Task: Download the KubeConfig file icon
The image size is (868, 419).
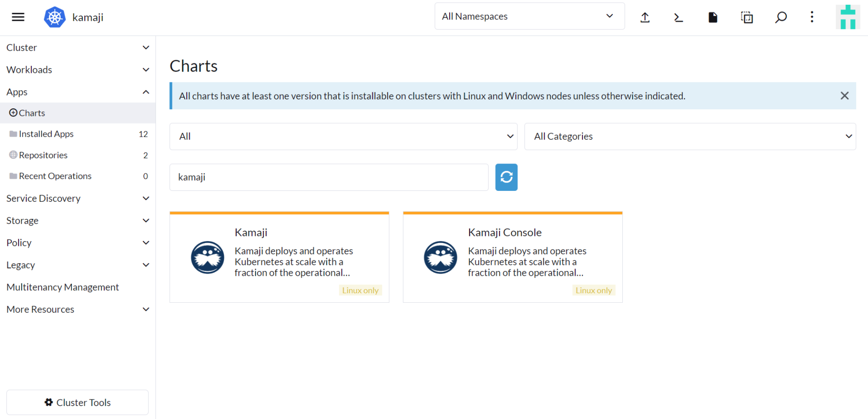Action: click(713, 17)
